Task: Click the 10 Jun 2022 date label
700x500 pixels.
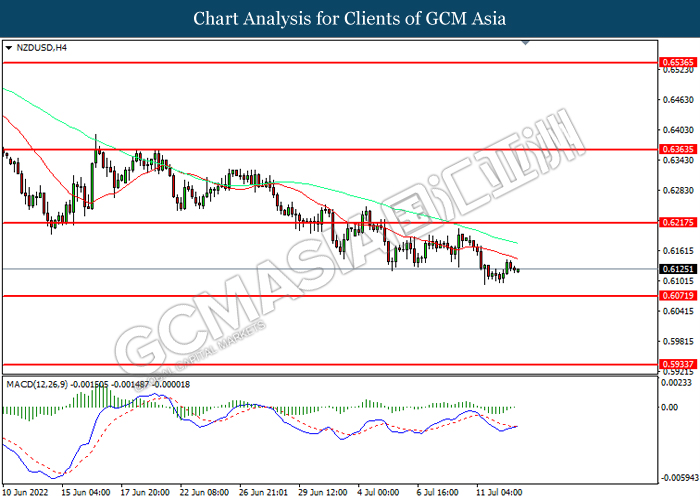Action: coord(25,492)
